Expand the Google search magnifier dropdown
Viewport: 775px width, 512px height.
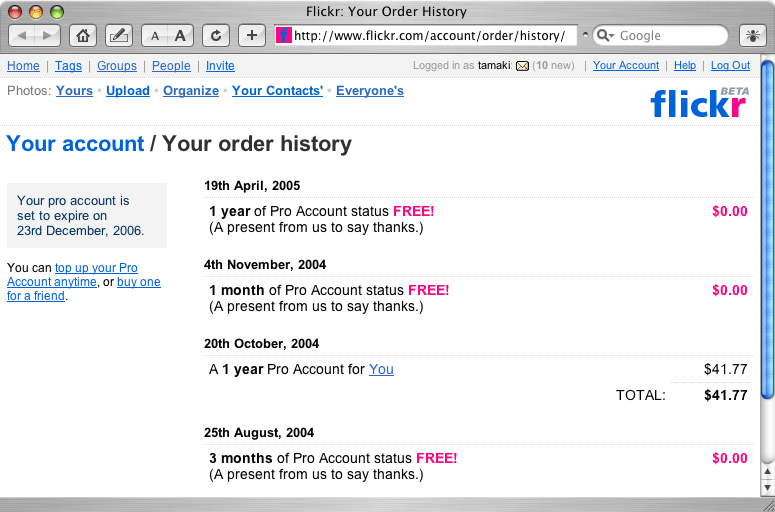point(604,35)
